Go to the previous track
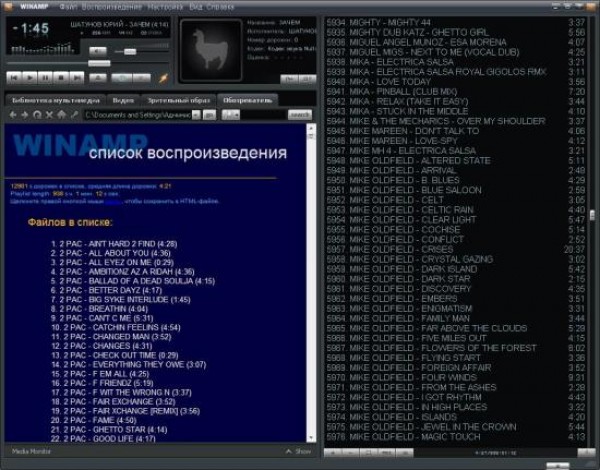The image size is (600, 470). 14,78
